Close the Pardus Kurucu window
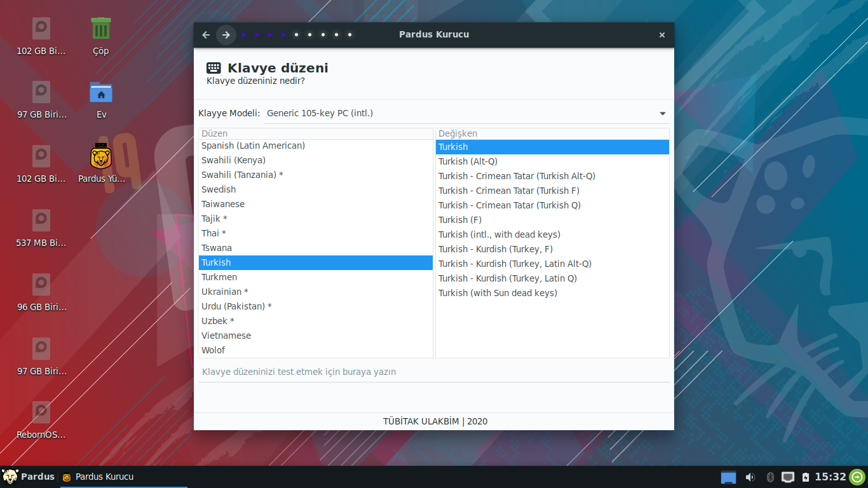 [x=662, y=35]
